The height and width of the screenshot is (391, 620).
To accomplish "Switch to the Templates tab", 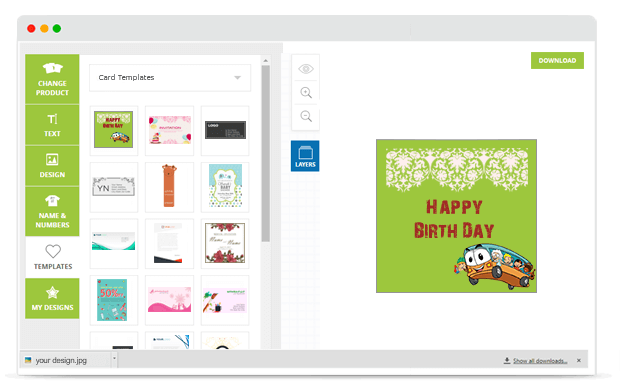I will click(x=52, y=257).
